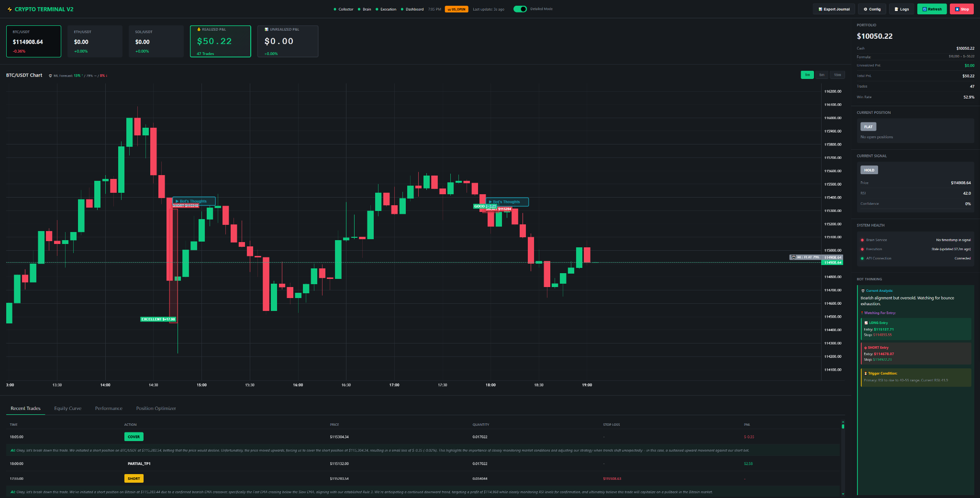Open the Position Optimizer tab
The image size is (980, 498).
(156, 408)
